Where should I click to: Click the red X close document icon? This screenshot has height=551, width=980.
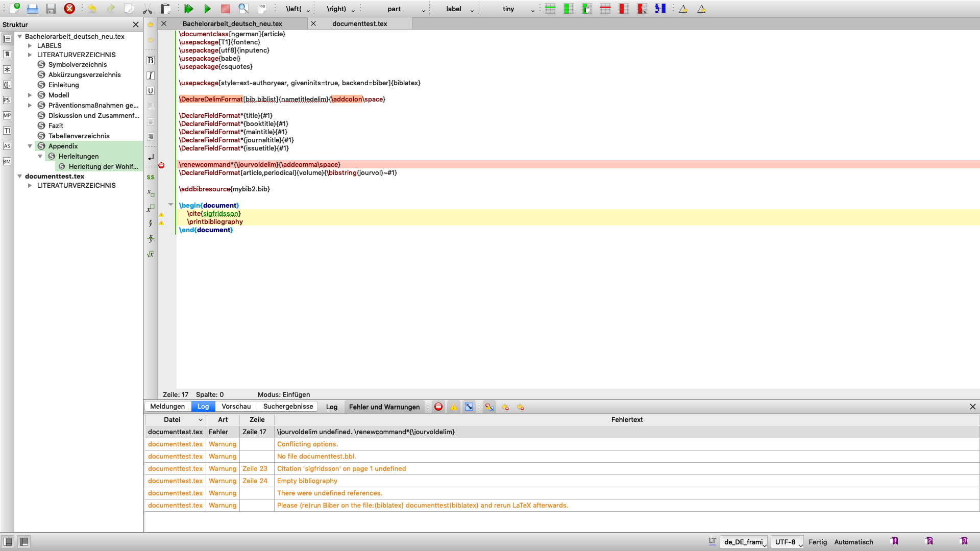pyautogui.click(x=69, y=8)
